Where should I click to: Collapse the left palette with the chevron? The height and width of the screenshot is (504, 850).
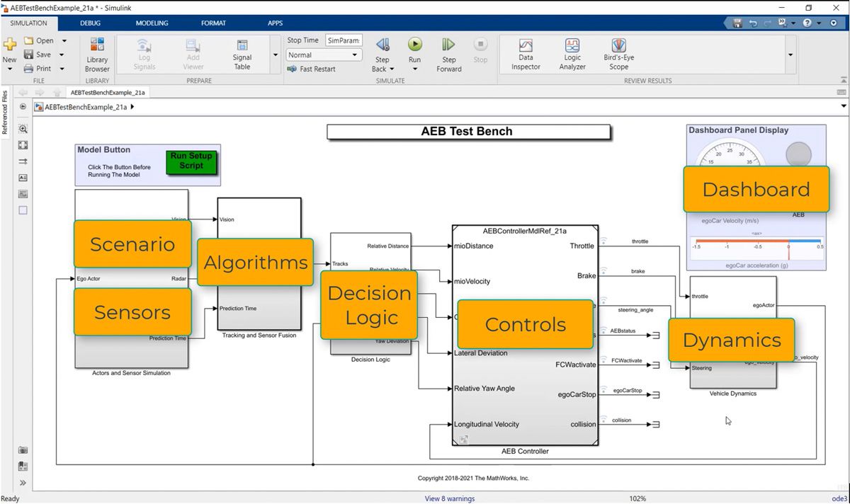pyautogui.click(x=22, y=483)
